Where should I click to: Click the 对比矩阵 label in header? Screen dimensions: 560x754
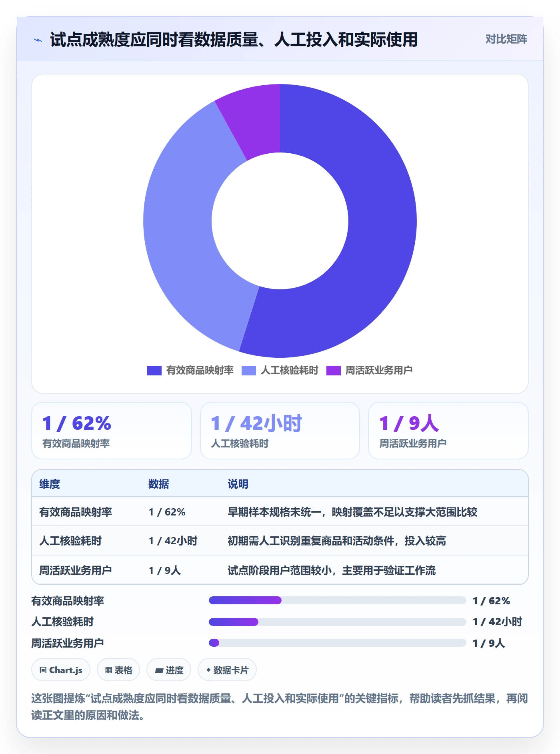[x=506, y=39]
